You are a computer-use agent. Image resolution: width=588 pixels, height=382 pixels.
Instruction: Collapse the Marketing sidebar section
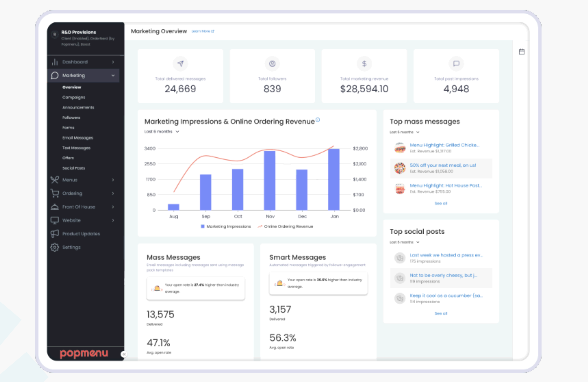pyautogui.click(x=113, y=75)
